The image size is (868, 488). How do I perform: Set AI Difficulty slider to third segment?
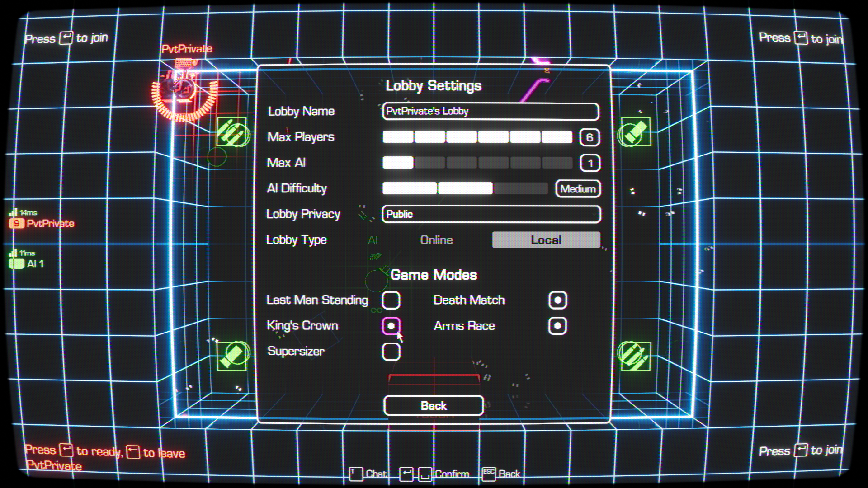(521, 188)
